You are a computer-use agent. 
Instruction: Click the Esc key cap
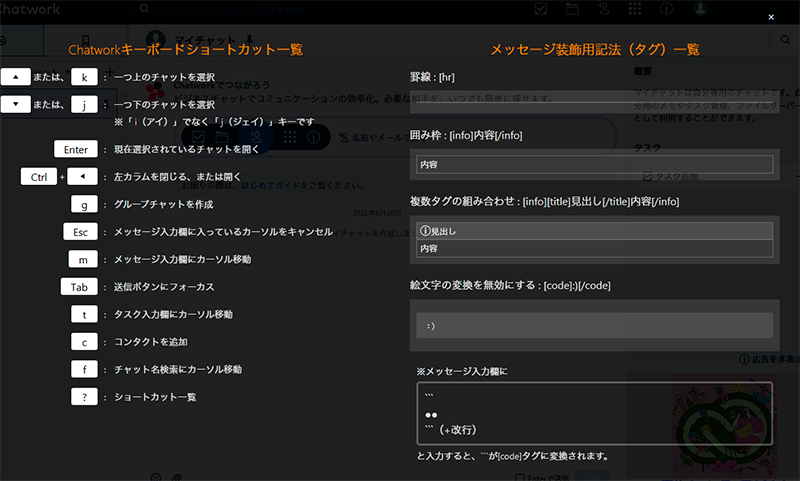coord(80,232)
